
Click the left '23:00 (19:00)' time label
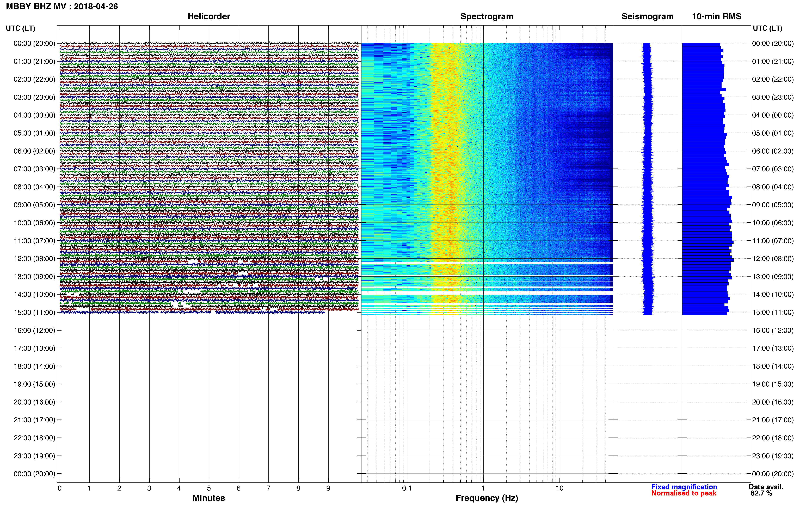point(34,456)
